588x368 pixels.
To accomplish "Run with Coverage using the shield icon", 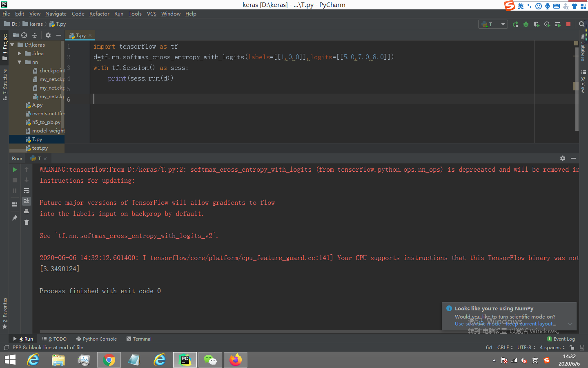I will click(x=537, y=24).
